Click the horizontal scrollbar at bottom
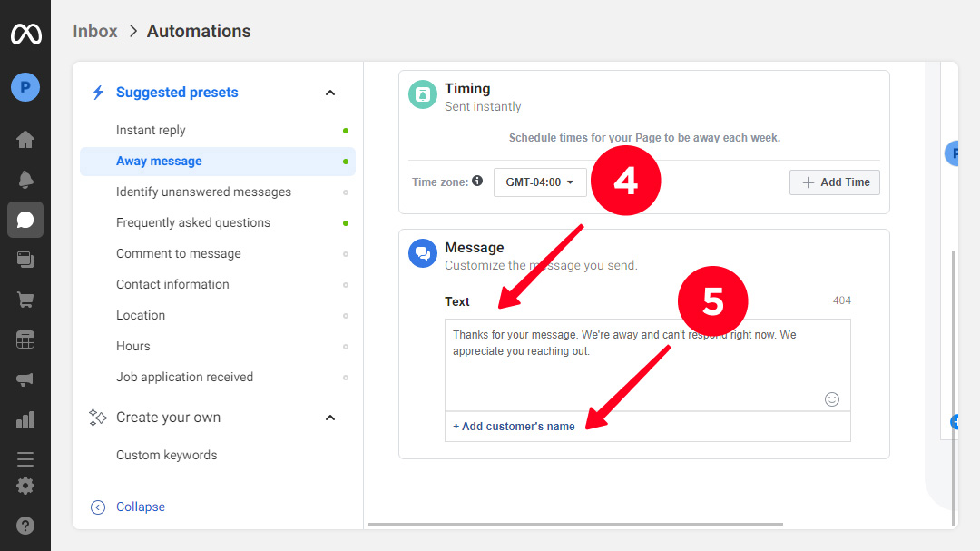The image size is (980, 551). click(575, 524)
